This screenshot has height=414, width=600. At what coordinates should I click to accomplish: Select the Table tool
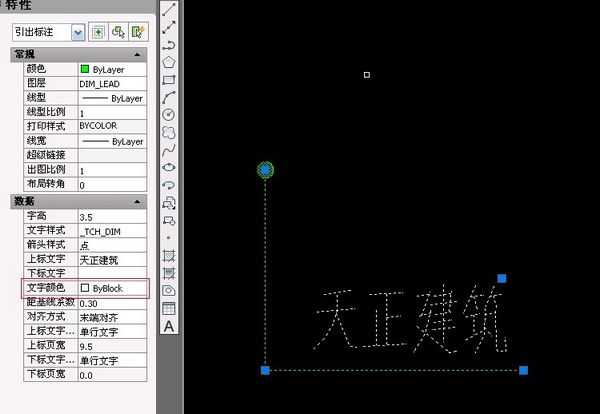coord(169,308)
